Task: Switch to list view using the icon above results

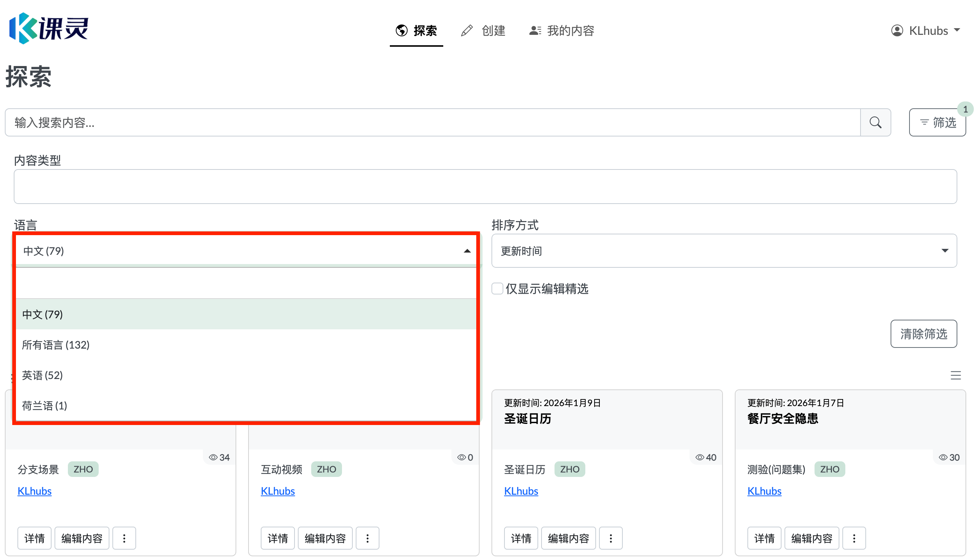Action: [x=956, y=375]
